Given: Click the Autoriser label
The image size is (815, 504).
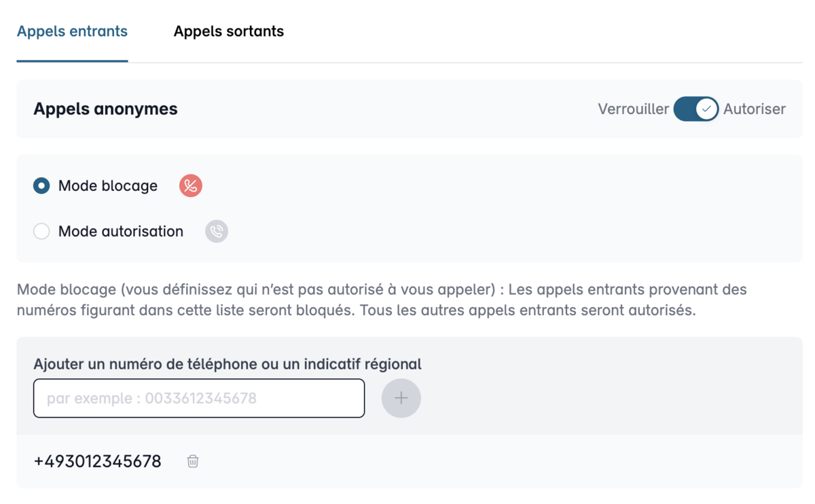Looking at the screenshot, I should (x=755, y=109).
